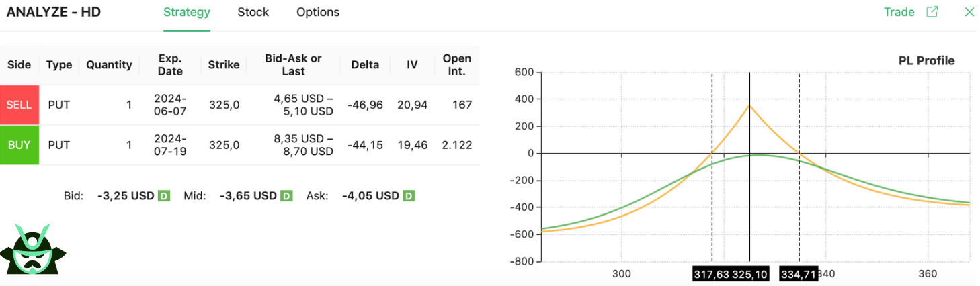This screenshot has width=980, height=286.
Task: Click the green D badge next to Mid
Action: click(286, 196)
